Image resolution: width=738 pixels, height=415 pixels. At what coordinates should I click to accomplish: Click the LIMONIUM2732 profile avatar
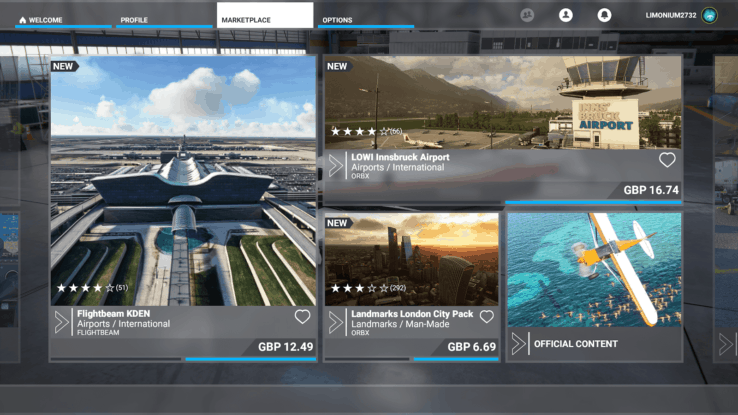(x=709, y=15)
